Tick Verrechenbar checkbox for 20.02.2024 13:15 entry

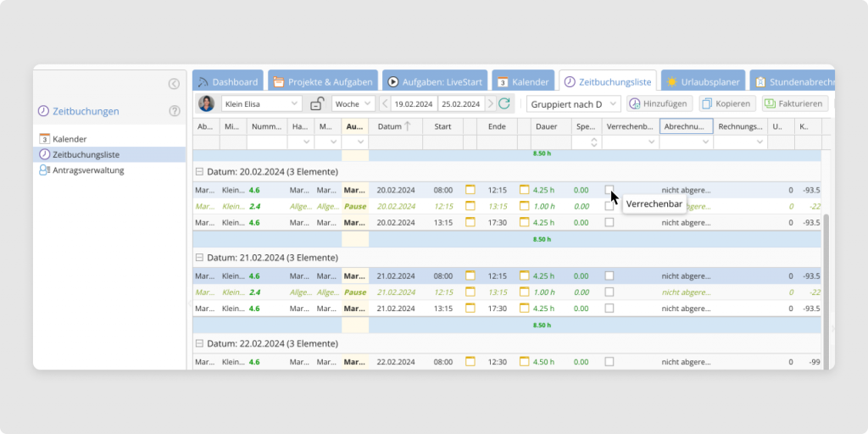(609, 222)
